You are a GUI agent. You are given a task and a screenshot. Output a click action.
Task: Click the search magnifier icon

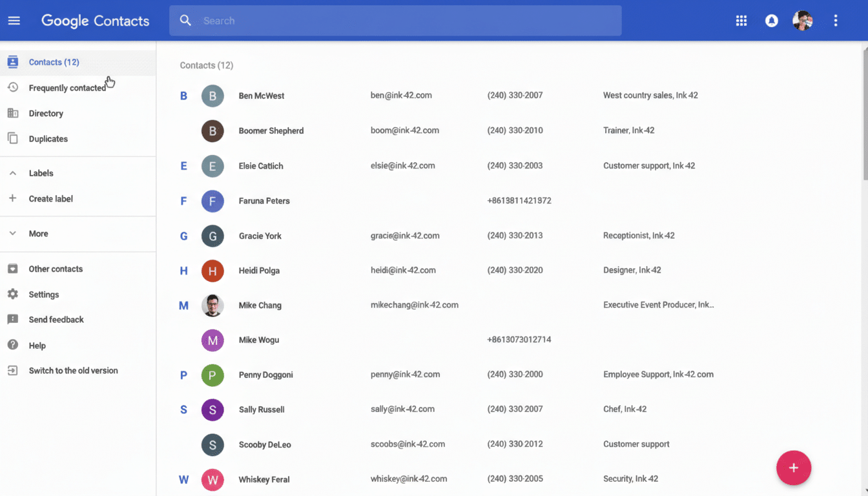pyautogui.click(x=185, y=20)
